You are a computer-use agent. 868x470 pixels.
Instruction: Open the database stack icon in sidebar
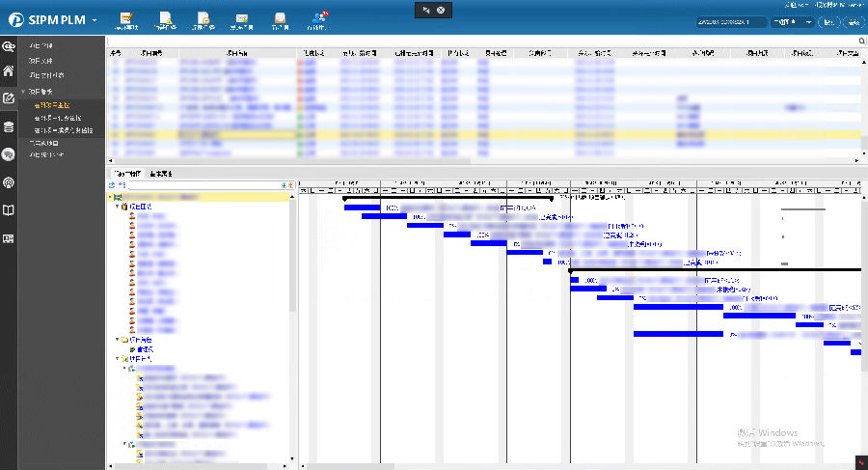[x=9, y=126]
